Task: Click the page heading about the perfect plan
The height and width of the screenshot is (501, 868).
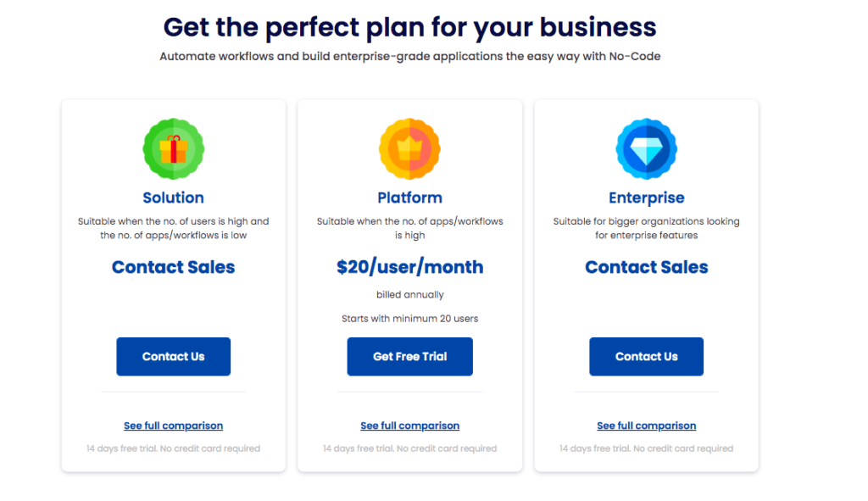Action: (409, 27)
